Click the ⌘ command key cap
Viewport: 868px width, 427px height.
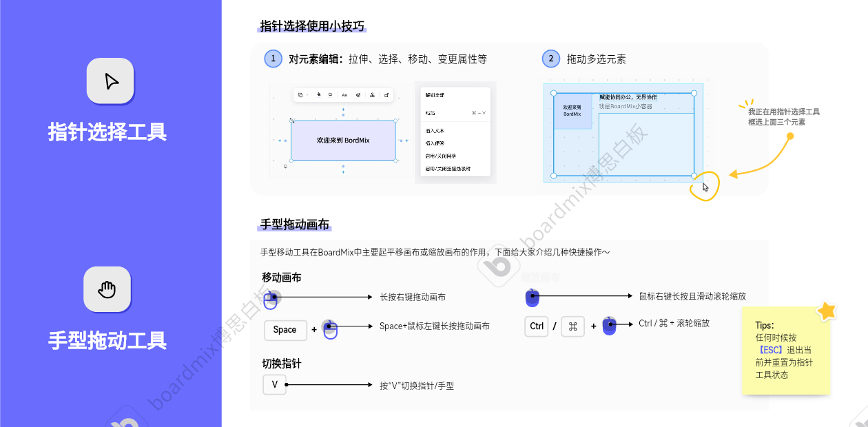coord(572,326)
